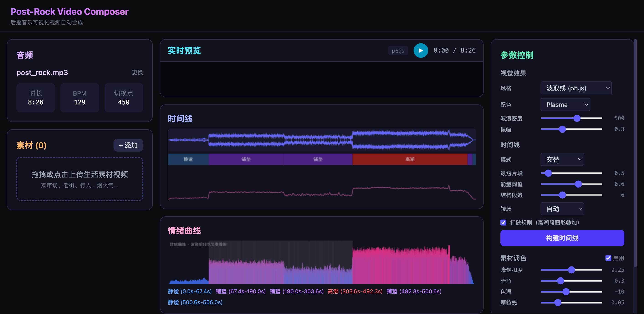Click the Post-Rock Video Composer title

70,11
